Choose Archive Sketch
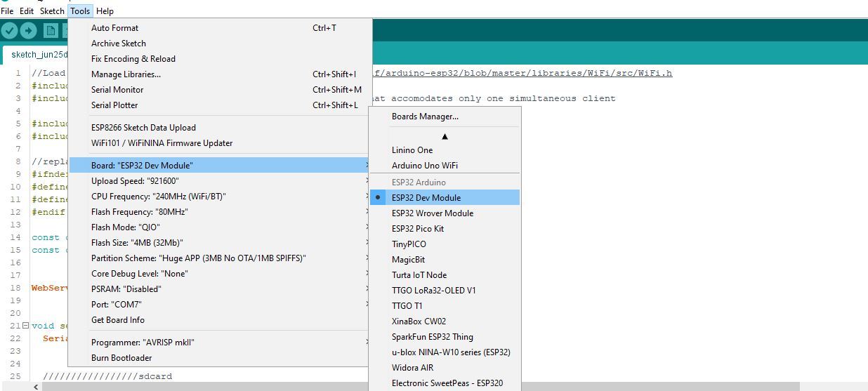 (220, 44)
